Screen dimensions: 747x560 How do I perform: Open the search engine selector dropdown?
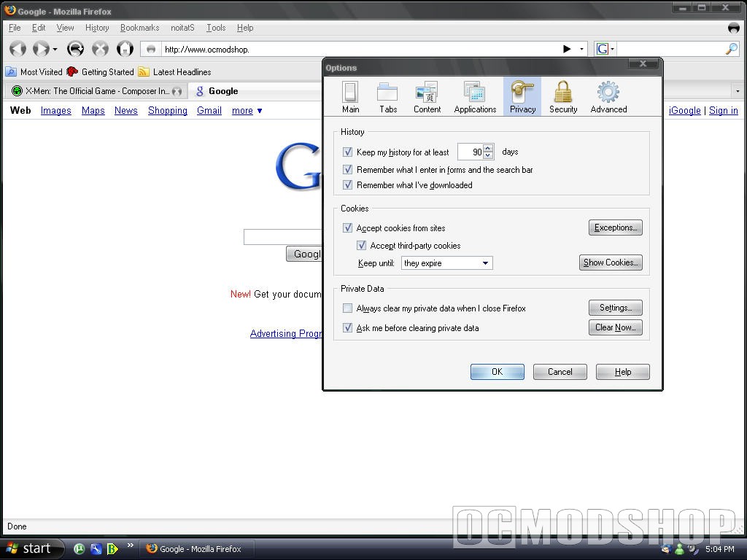[613, 49]
